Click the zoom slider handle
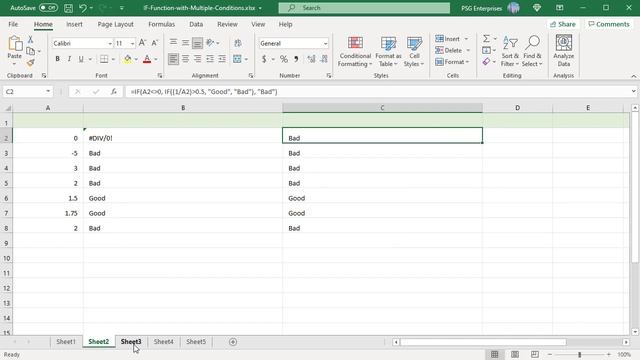The height and width of the screenshot is (360, 640). click(579, 355)
